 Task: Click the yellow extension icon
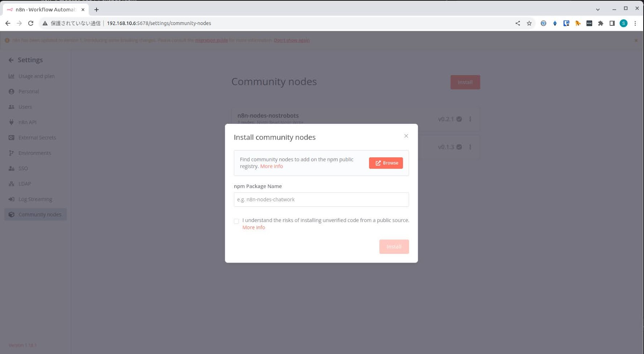point(578,23)
